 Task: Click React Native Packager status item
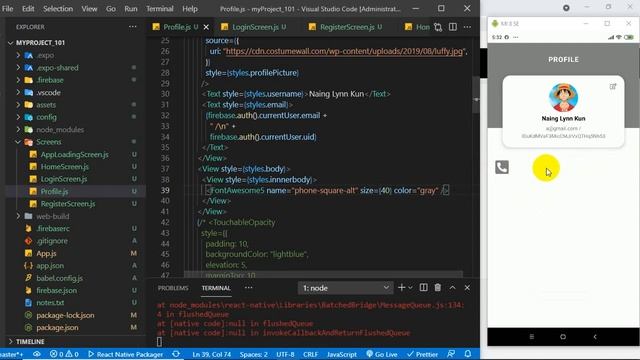(125, 354)
